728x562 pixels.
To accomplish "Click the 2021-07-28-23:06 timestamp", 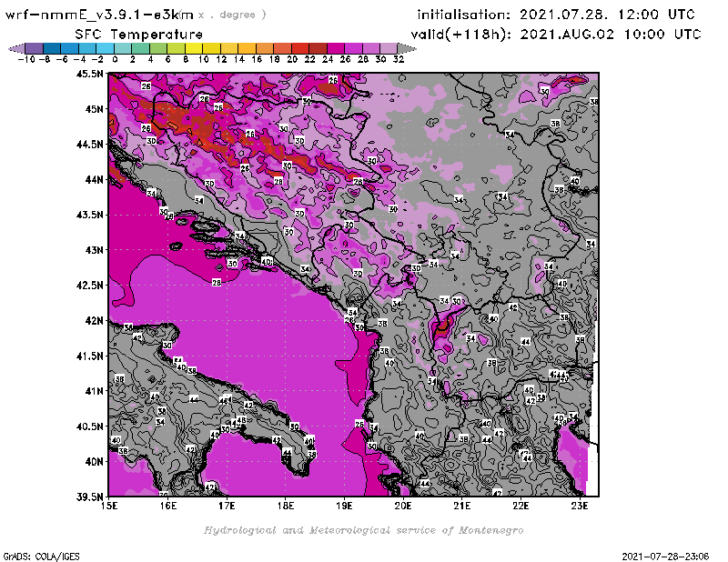I will pos(665,557).
